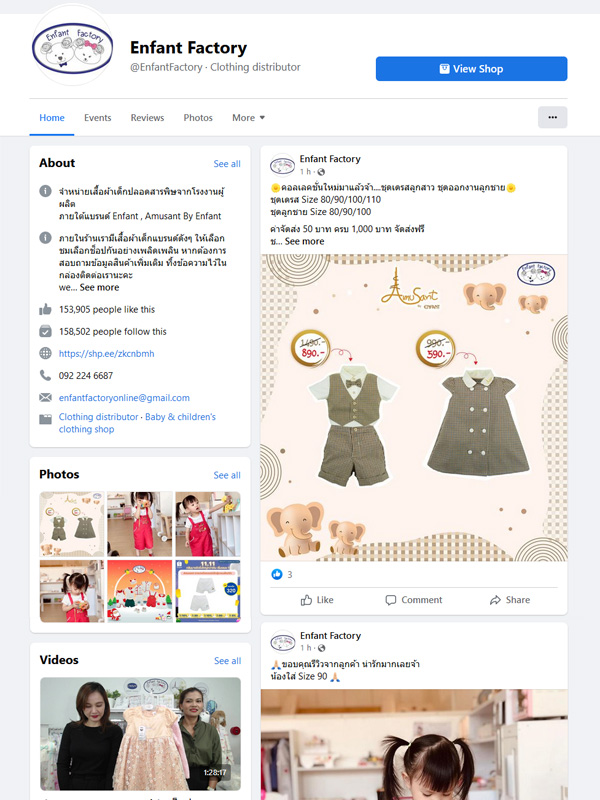Viewport: 600px width, 800px height.
Task: Open the shp.ee/zkcnbmh shop link
Action: (106, 353)
